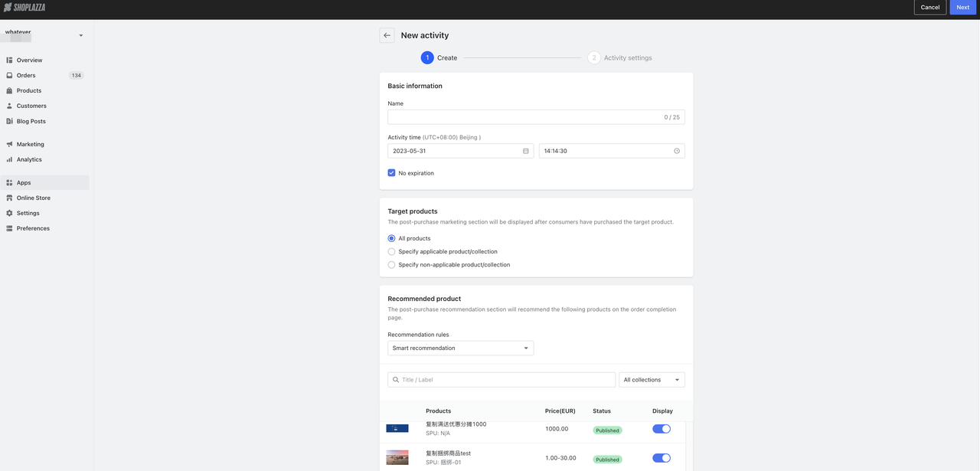Click the Cancel button
Screen dimensions: 980x471
click(930, 8)
